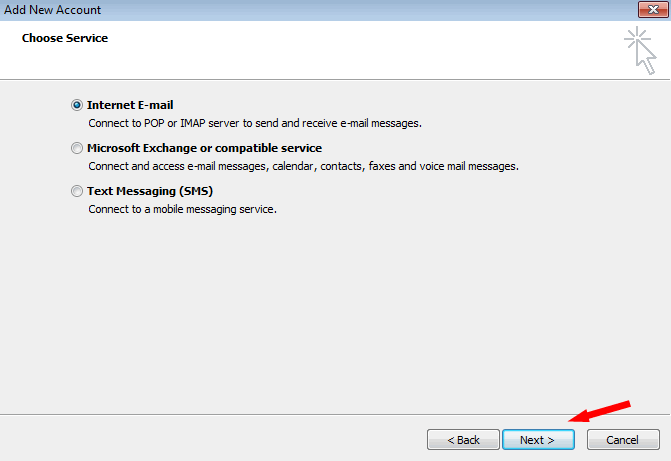Go back with the < Back button
The width and height of the screenshot is (671, 461).
(x=463, y=440)
